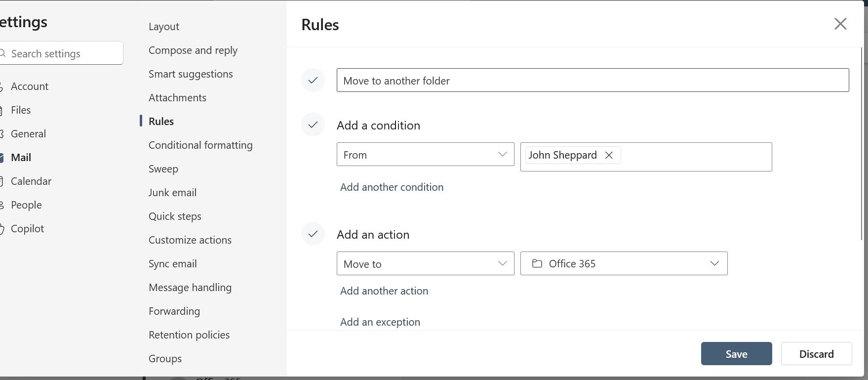Open People settings category
This screenshot has width=868, height=380.
tap(26, 205)
